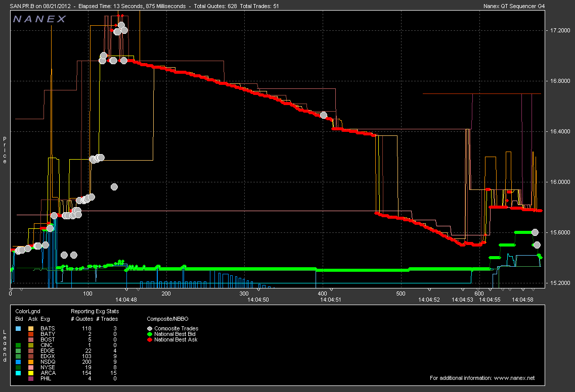Click the EDGX exchange label in legend
575x392 pixels.
[48, 356]
